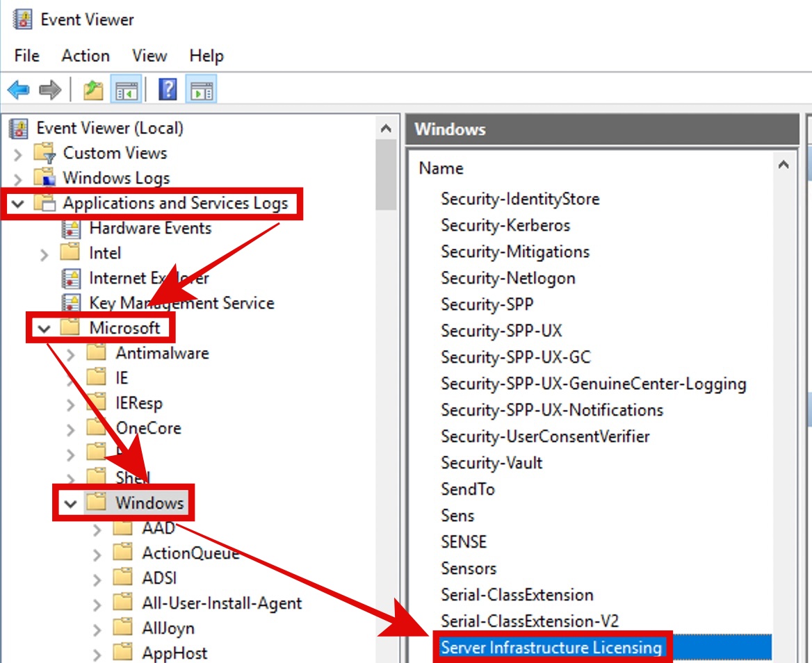Select Security-Netlogon in the list
The image size is (812, 663).
point(508,279)
